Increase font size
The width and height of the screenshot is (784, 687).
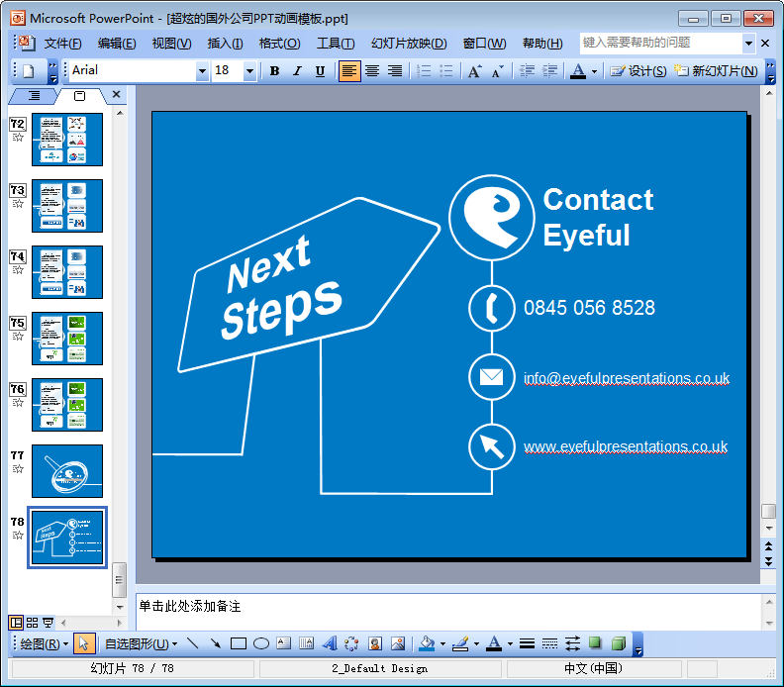coord(474,71)
